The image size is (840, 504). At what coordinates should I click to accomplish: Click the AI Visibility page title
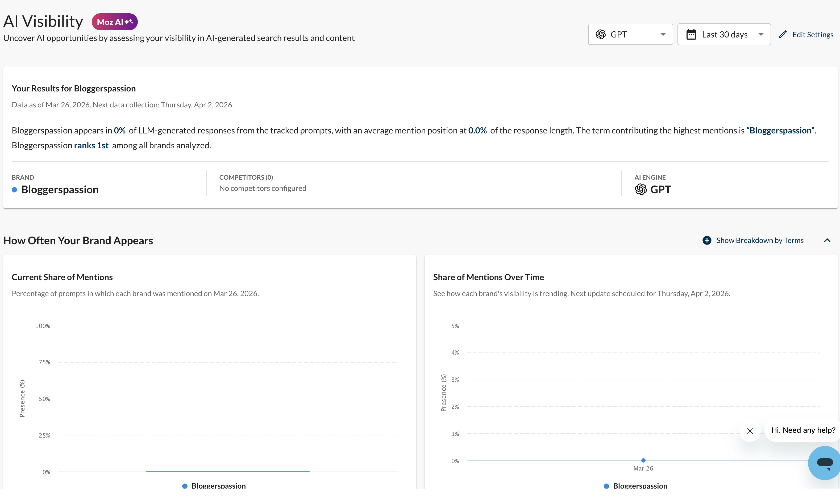pyautogui.click(x=43, y=21)
